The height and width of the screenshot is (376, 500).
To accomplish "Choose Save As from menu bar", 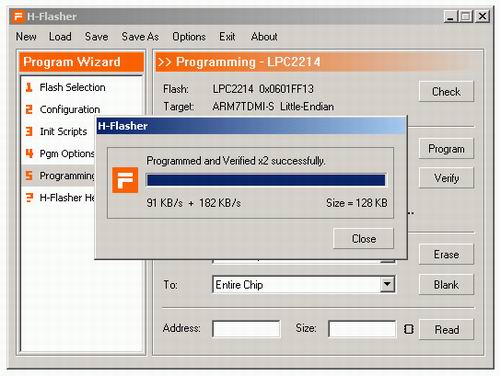I will [140, 36].
